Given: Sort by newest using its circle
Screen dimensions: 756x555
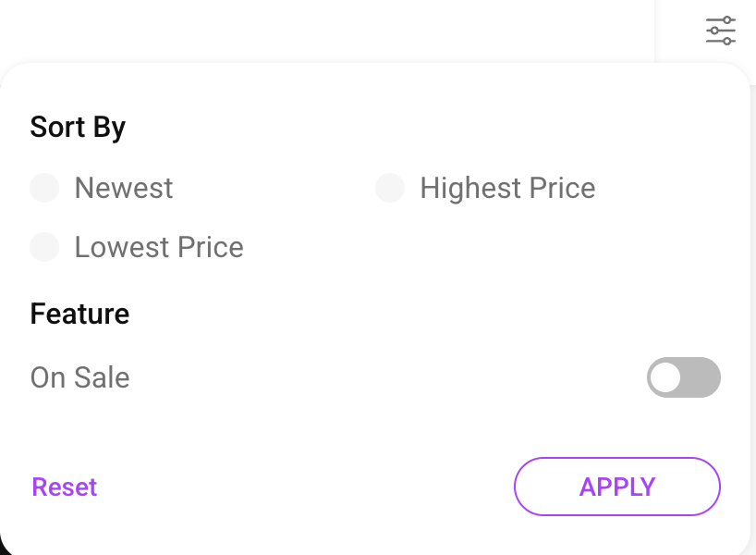Looking at the screenshot, I should click(44, 188).
